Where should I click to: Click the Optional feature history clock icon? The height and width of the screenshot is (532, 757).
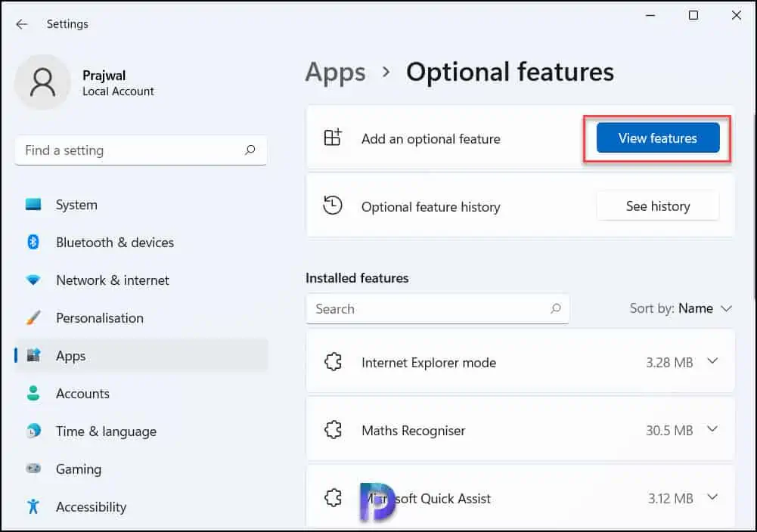[x=333, y=206]
